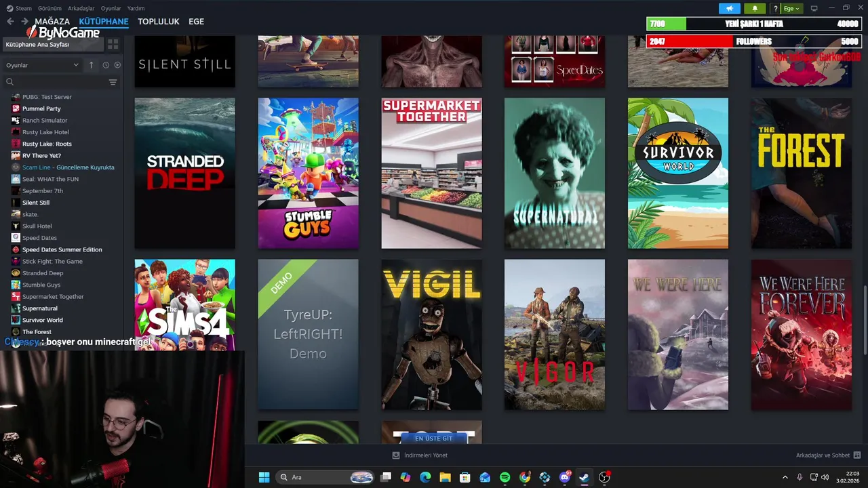Switch to Big Picture mode monitor icon
Screen dimensions: 868x488
click(814, 8)
